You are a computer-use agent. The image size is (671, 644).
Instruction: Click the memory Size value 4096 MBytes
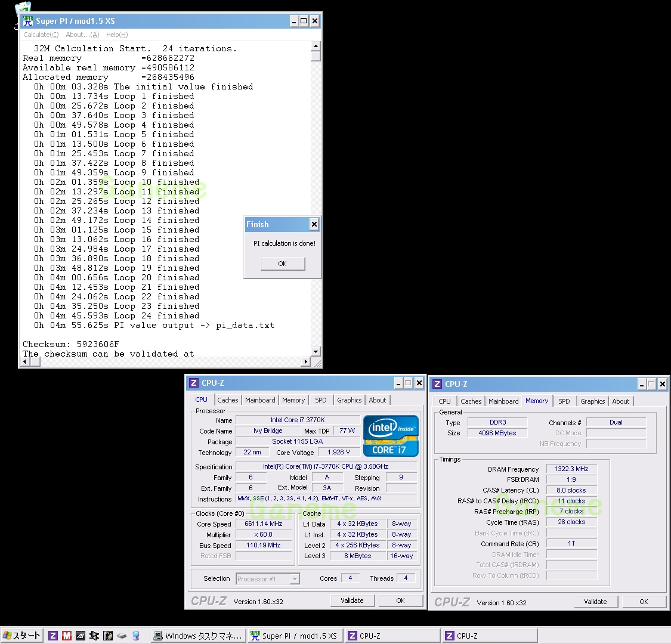pyautogui.click(x=497, y=433)
